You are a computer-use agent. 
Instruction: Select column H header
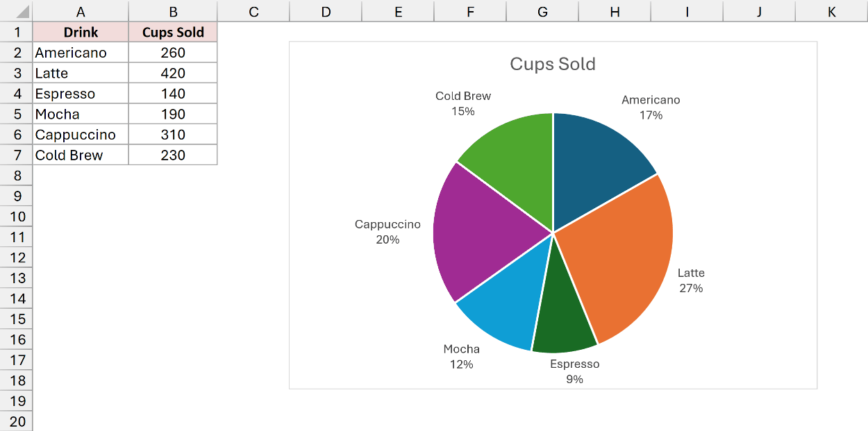pyautogui.click(x=615, y=11)
